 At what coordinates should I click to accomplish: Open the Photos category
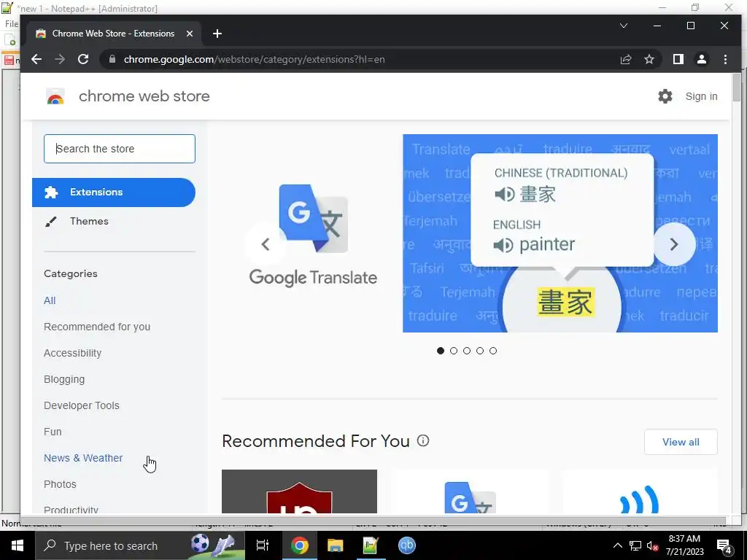(x=60, y=484)
